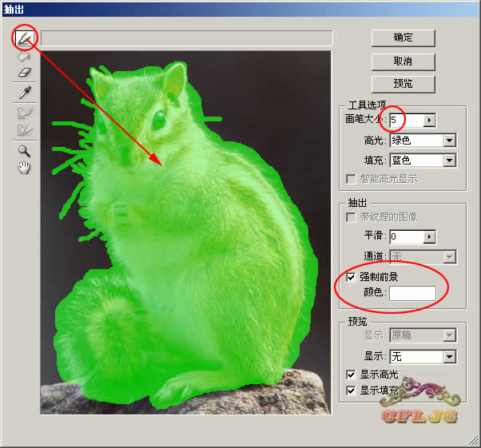Select the Eraser tool
The height and width of the screenshot is (448, 481).
(26, 72)
